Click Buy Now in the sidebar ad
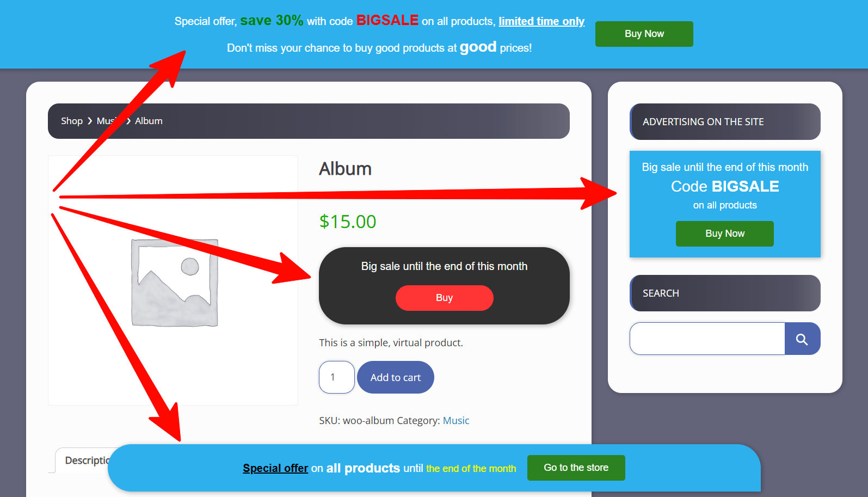868x497 pixels. click(x=724, y=234)
